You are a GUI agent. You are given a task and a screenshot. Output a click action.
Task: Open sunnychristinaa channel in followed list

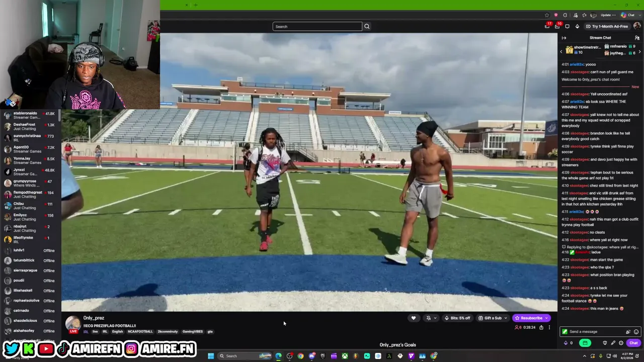(31, 138)
